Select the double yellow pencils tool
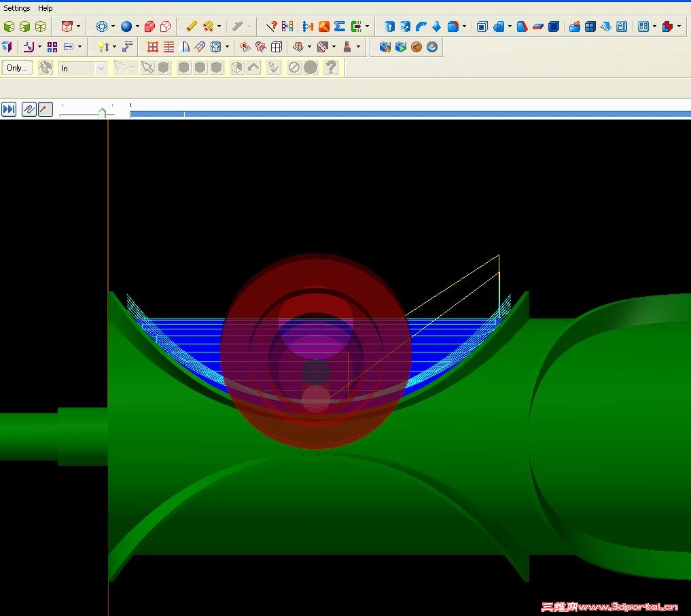This screenshot has width=691, height=616. 209,26
